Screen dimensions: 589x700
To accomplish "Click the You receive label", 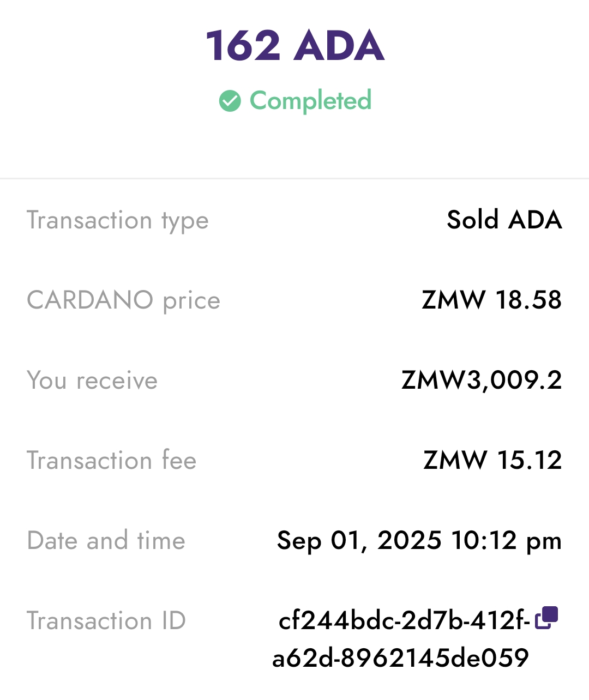I will (92, 381).
